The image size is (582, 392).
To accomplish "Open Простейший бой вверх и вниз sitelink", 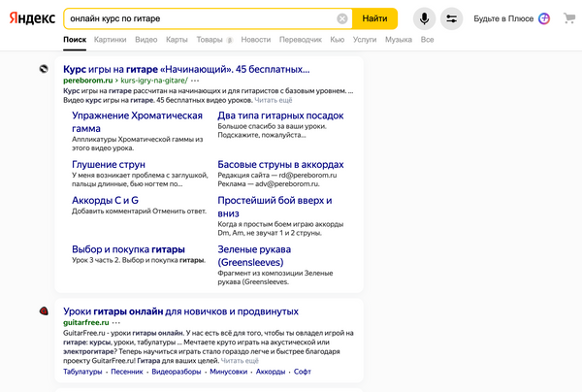I will [275, 207].
